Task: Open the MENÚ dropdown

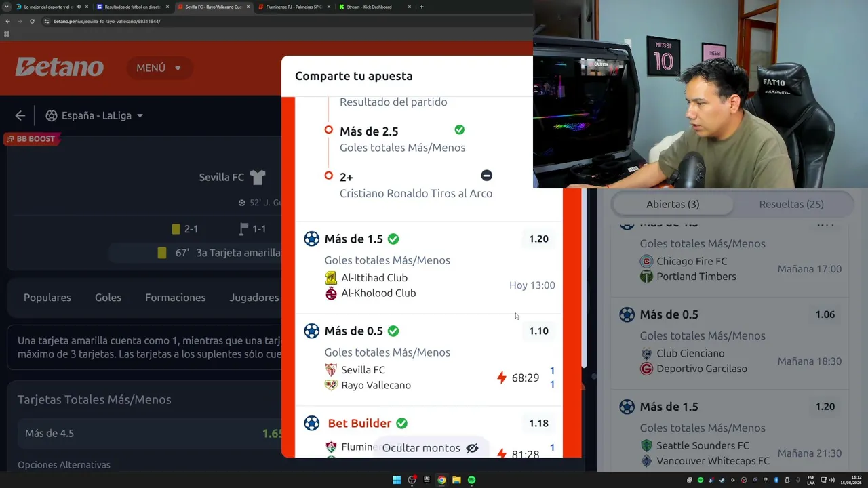Action: pos(159,68)
